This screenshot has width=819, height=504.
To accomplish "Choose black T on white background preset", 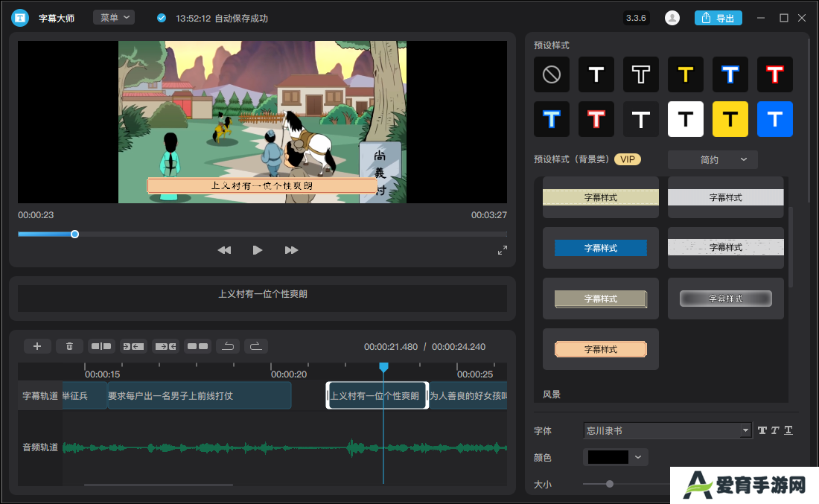I will (x=686, y=119).
